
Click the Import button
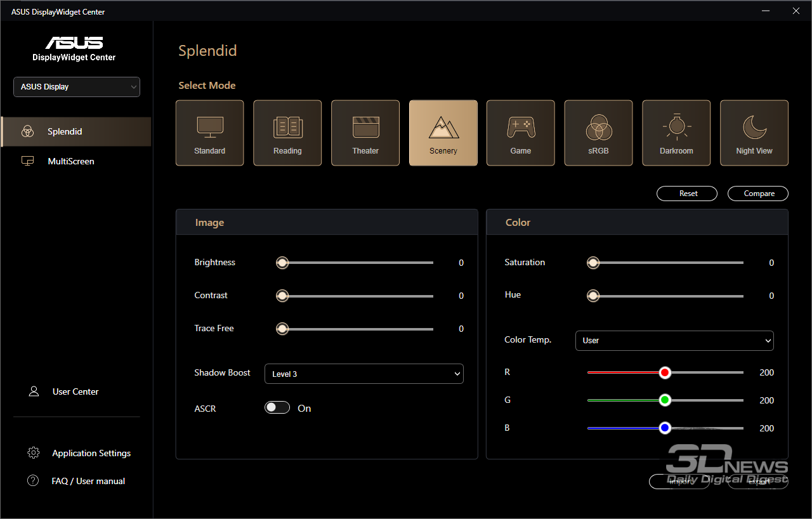(679, 482)
